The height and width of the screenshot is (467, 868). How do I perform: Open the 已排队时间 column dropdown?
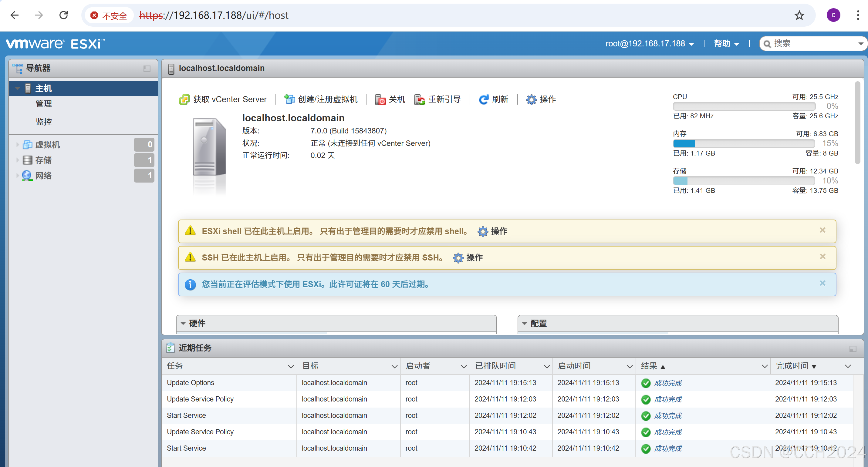[x=546, y=366]
